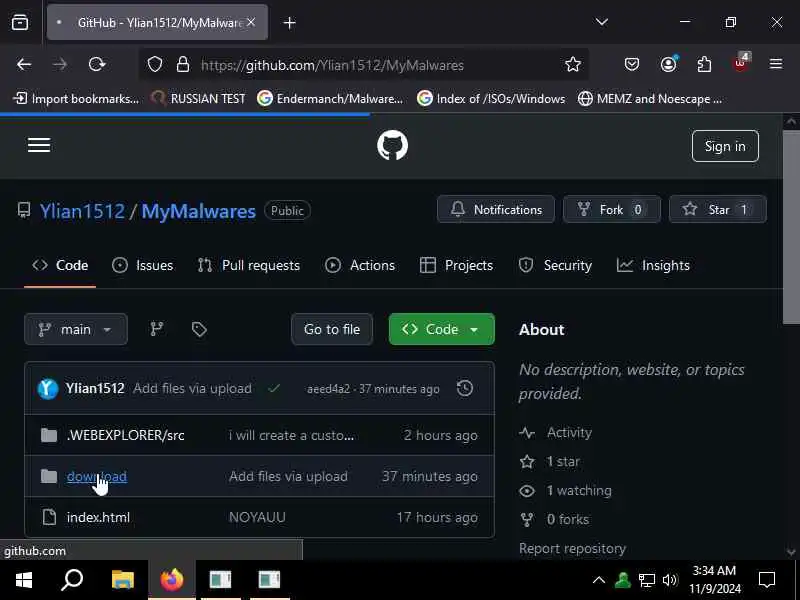
Task: View commit history clock icon
Action: point(465,388)
